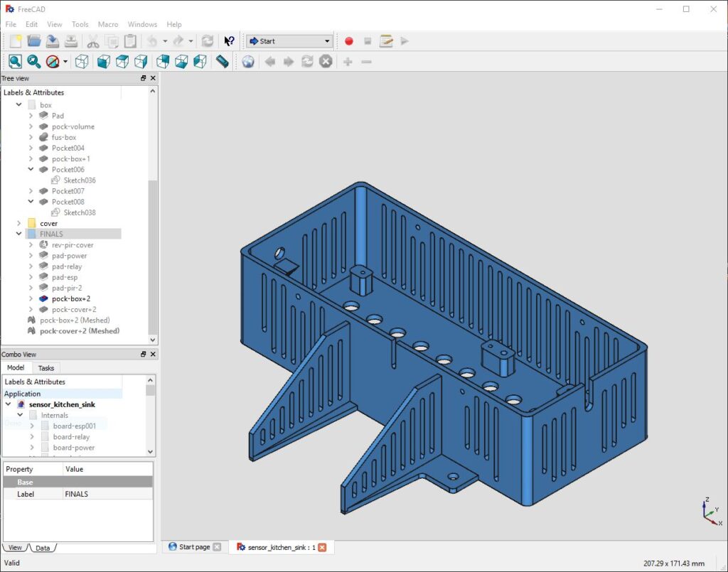Image resolution: width=728 pixels, height=572 pixels.
Task: Collapse sensor_kitchen_sink in Combo View
Action: pyautogui.click(x=8, y=404)
